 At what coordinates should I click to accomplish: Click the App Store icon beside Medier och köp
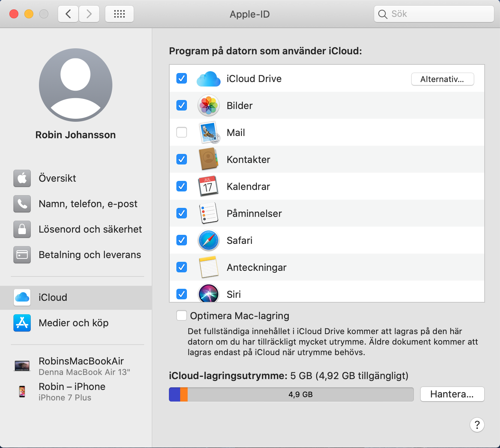click(22, 323)
